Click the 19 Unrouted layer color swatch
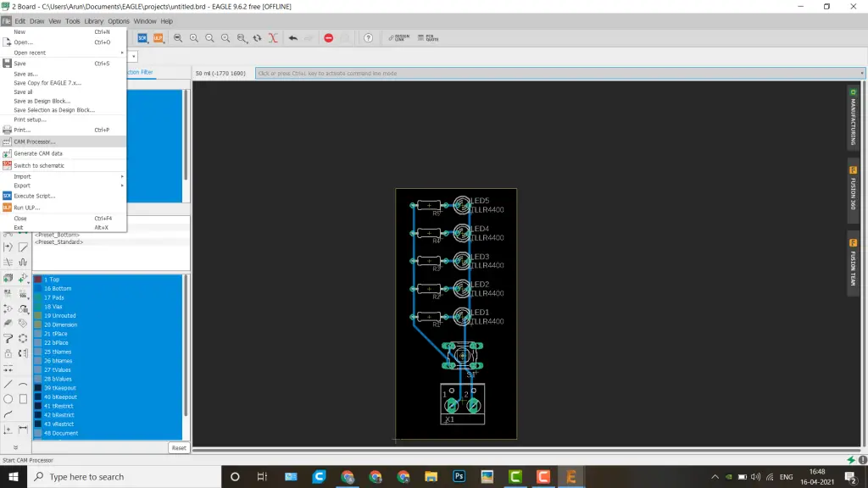The image size is (868, 488). tap(37, 315)
